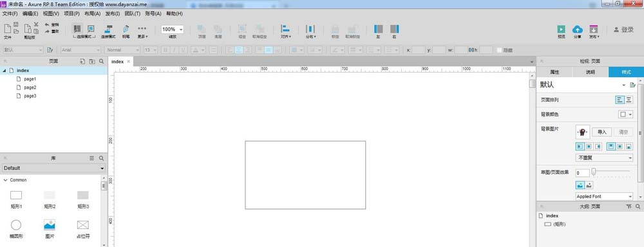The height and width of the screenshot is (247, 644).
Task: Open the library hamburger menu icon
Action: (x=92, y=158)
